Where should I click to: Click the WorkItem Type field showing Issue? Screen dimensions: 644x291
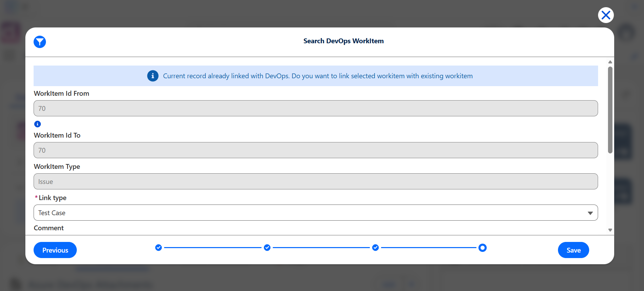coord(316,182)
